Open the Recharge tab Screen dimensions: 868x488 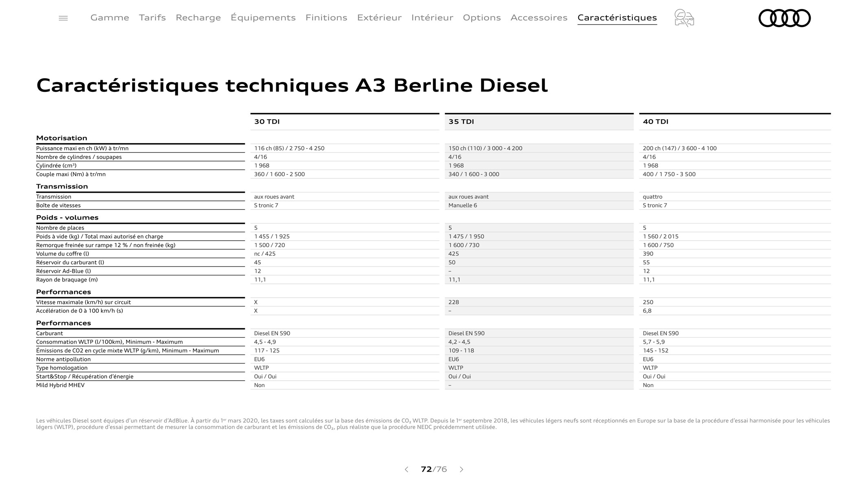tap(198, 17)
